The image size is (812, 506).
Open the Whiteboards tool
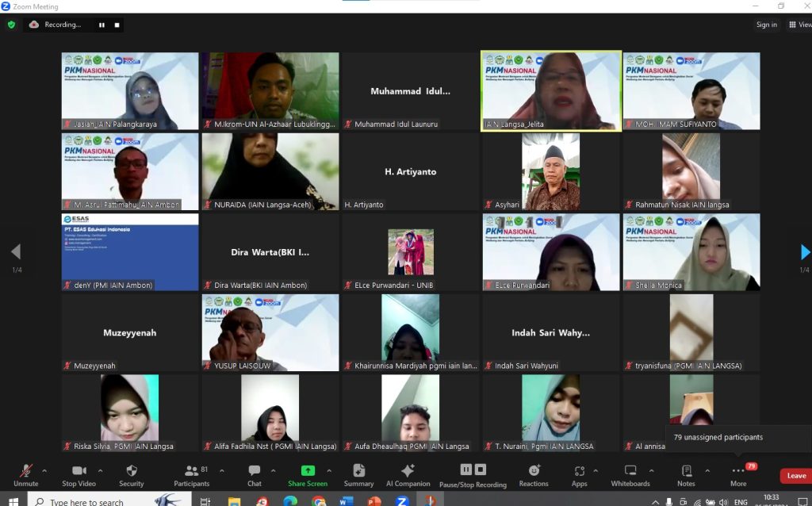[x=630, y=474]
